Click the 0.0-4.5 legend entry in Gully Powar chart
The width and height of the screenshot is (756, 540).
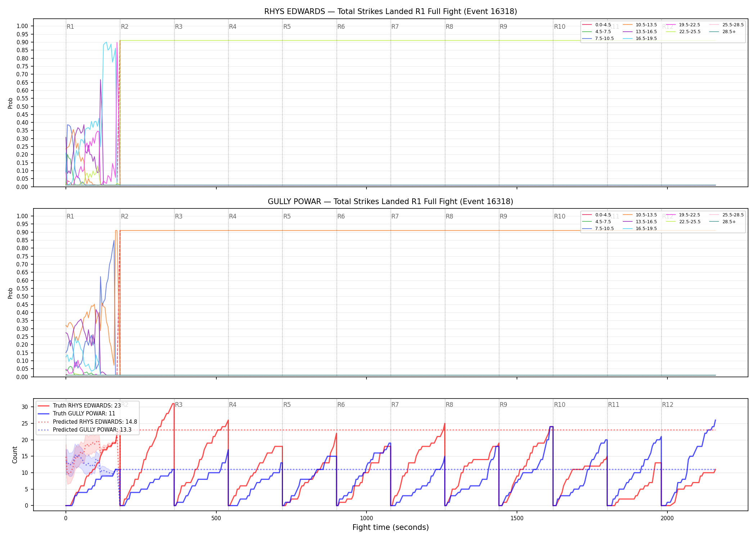597,215
